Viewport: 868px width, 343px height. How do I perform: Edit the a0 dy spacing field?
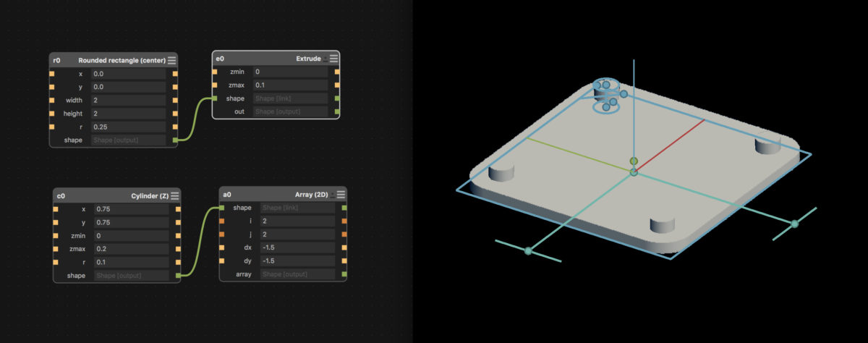click(297, 261)
